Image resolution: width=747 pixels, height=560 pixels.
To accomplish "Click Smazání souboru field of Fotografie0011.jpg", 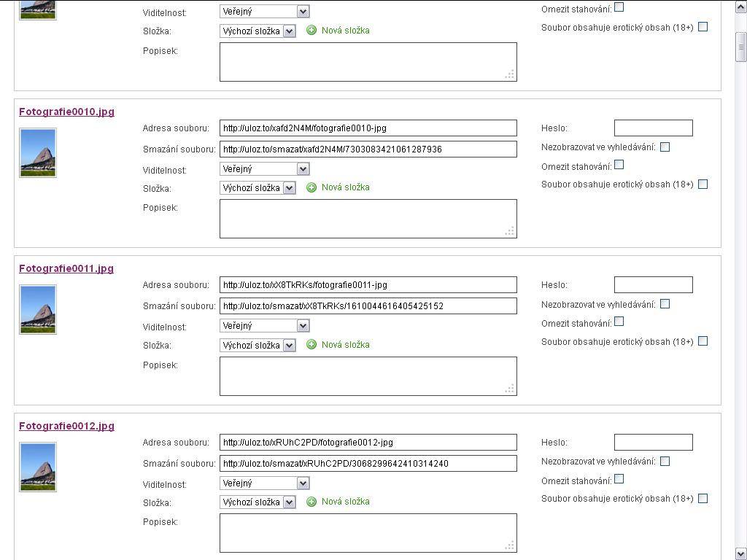I will 368,306.
